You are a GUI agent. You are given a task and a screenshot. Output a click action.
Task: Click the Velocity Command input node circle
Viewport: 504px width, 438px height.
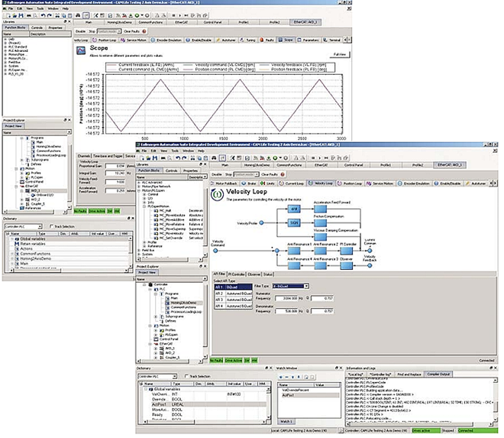215,251
